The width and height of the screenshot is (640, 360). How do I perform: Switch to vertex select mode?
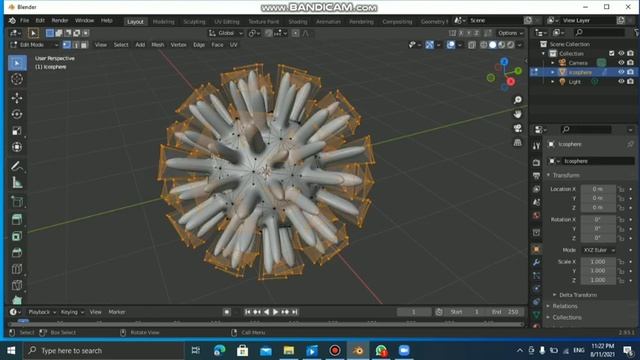(67, 45)
